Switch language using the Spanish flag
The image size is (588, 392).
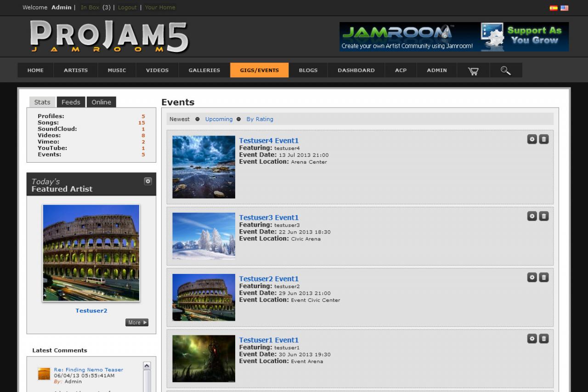click(x=554, y=8)
